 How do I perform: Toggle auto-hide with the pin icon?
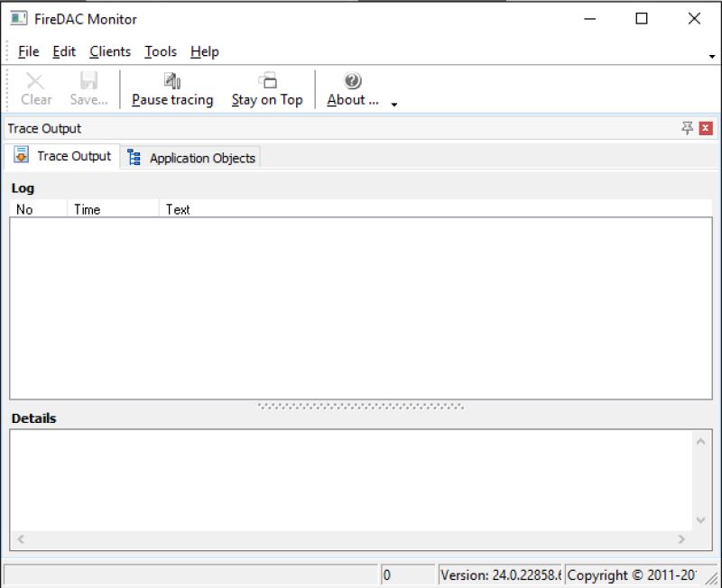tap(688, 128)
